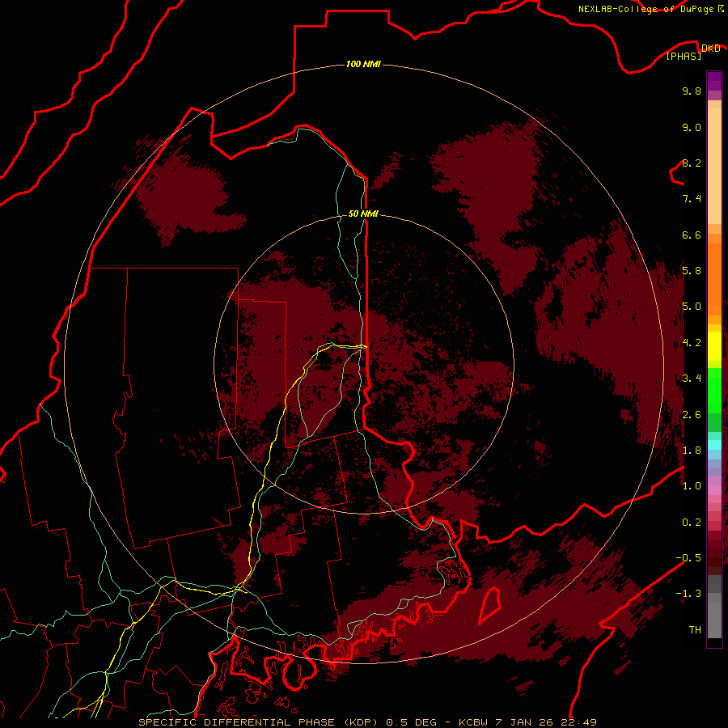Click the 100 NMI range ring label
Screen dimensions: 728x728
click(x=363, y=64)
